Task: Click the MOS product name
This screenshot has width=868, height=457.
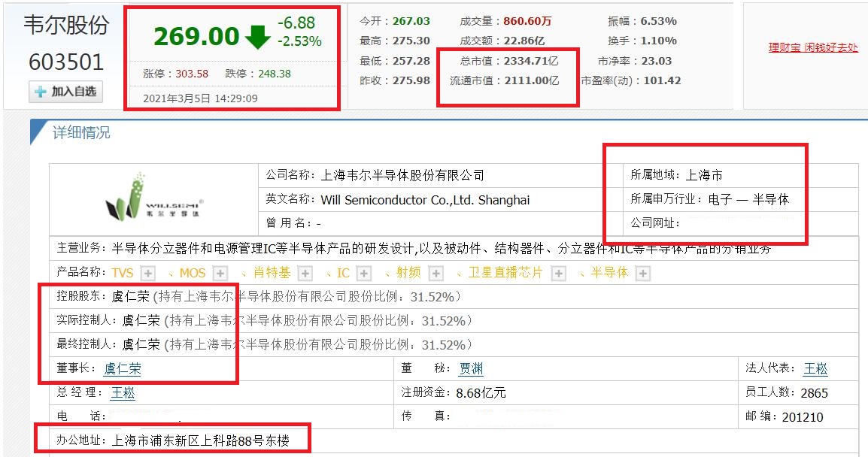Action: point(193,273)
